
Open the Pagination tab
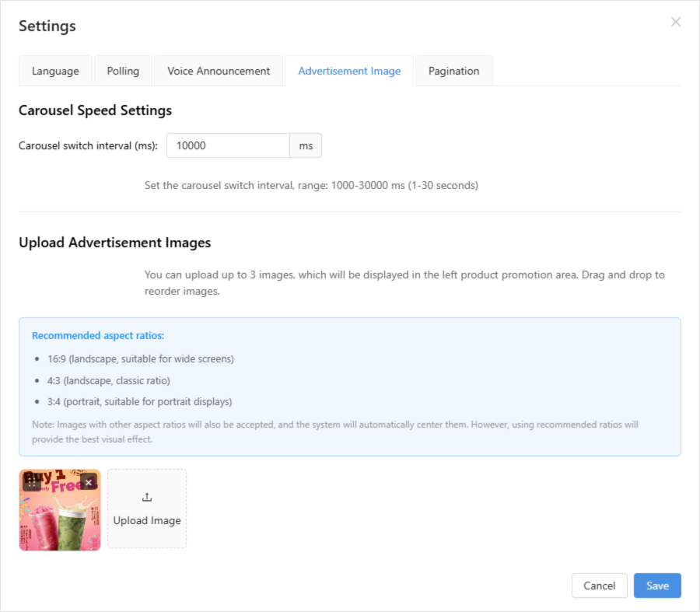pyautogui.click(x=453, y=71)
